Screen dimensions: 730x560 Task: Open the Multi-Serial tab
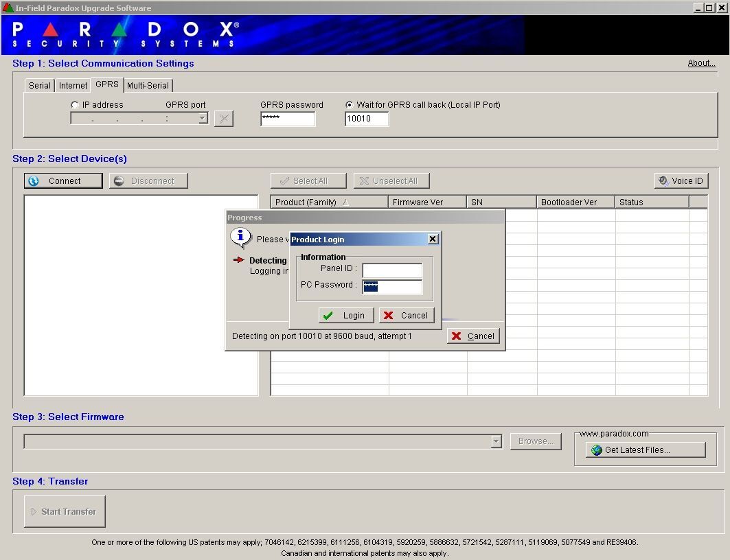click(148, 86)
